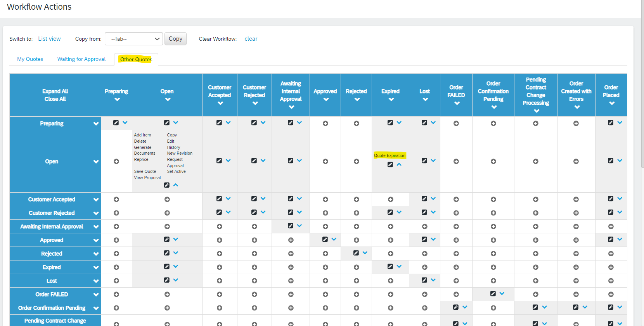Click edit icon in Open row, Lost column
This screenshot has width=644, height=326.
tap(424, 160)
